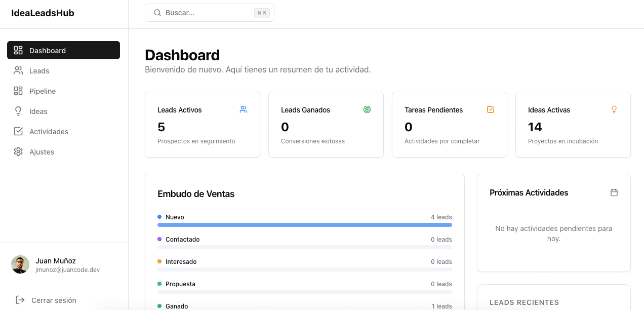The height and width of the screenshot is (310, 644).
Task: Click the Interesado funnel progress bar
Action: pyautogui.click(x=305, y=269)
